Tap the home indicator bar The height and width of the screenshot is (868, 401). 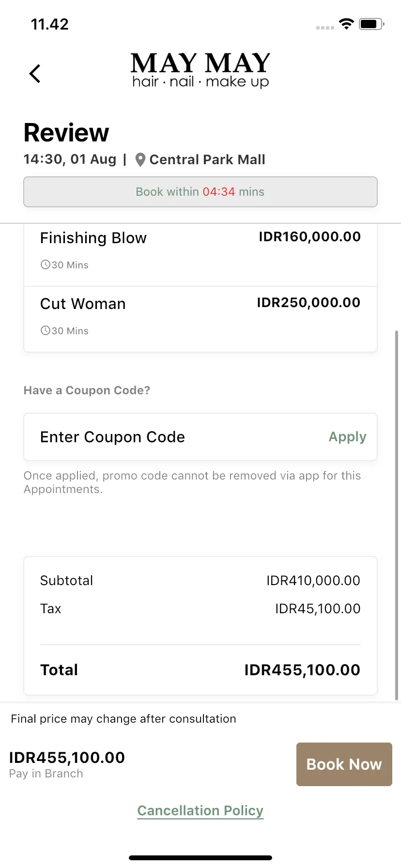point(200,858)
